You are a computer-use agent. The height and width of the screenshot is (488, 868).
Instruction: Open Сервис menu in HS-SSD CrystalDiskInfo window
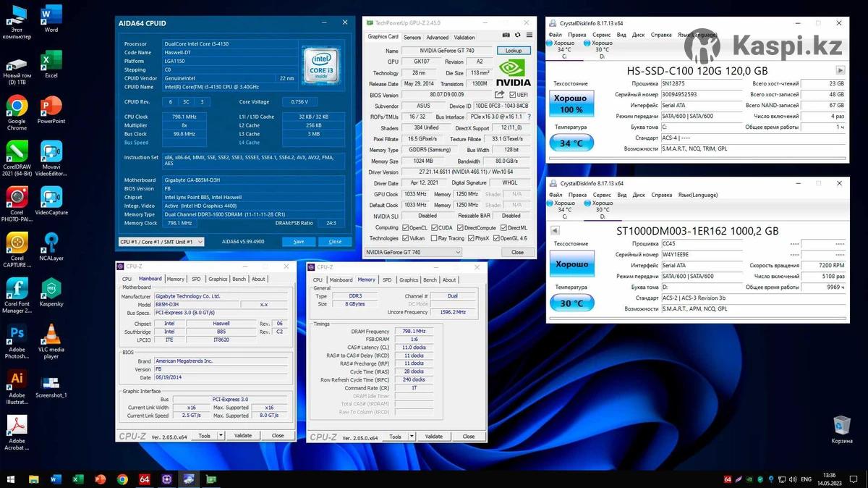(x=602, y=34)
